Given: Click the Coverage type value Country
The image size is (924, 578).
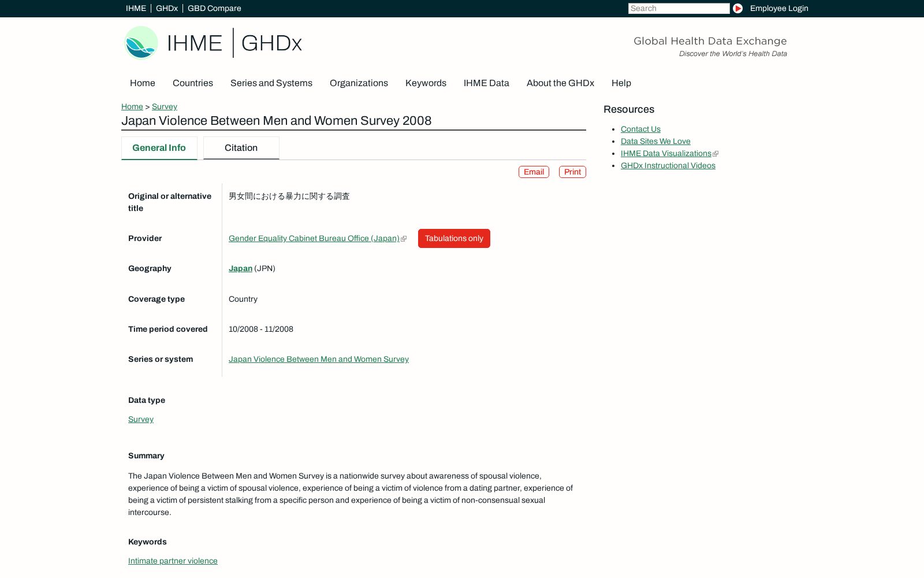Looking at the screenshot, I should pos(243,299).
